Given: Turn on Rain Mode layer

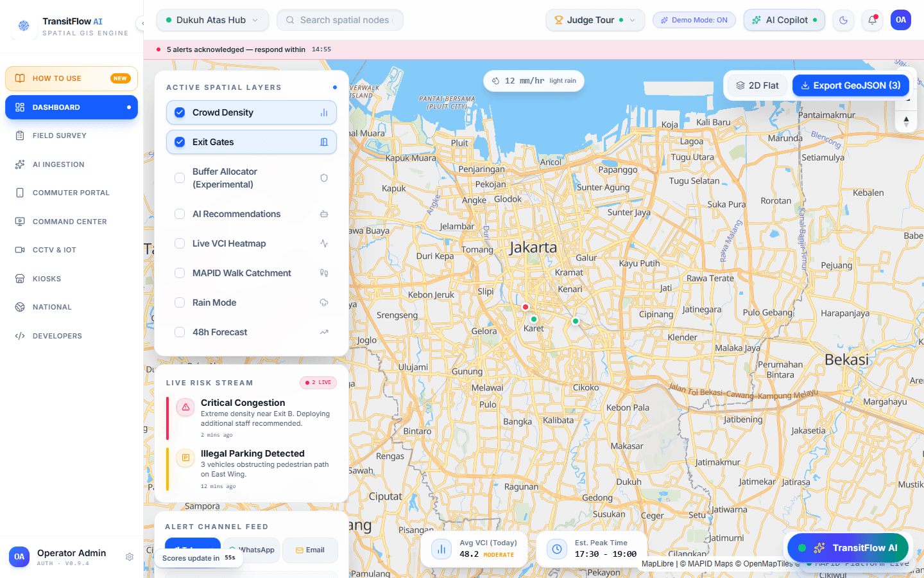Looking at the screenshot, I should [180, 302].
